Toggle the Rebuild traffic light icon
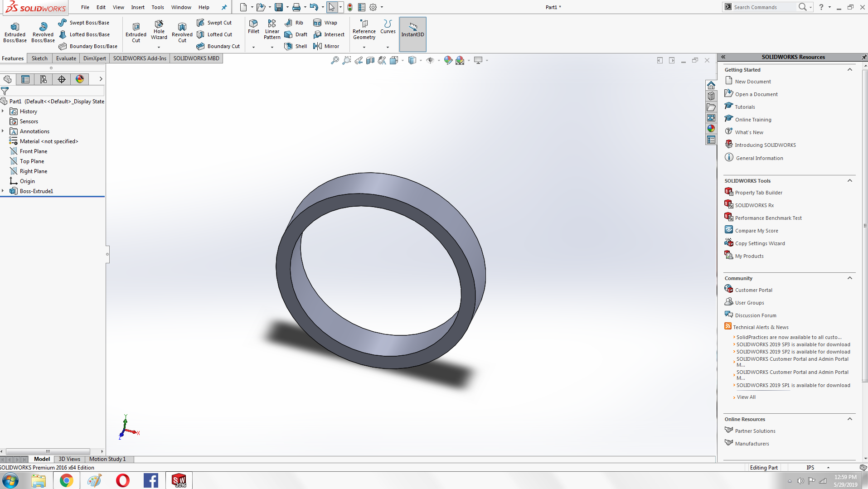Screen dimensions: 868x489 click(x=350, y=7)
